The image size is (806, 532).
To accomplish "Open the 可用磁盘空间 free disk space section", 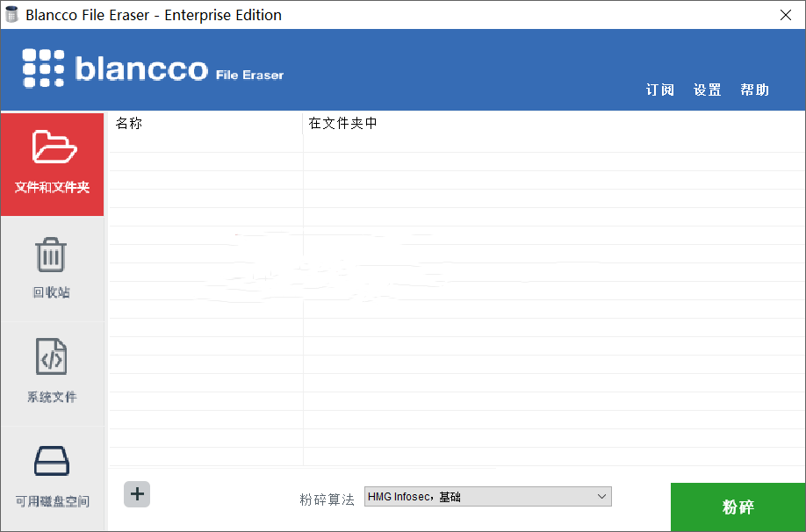I will 52,478.
